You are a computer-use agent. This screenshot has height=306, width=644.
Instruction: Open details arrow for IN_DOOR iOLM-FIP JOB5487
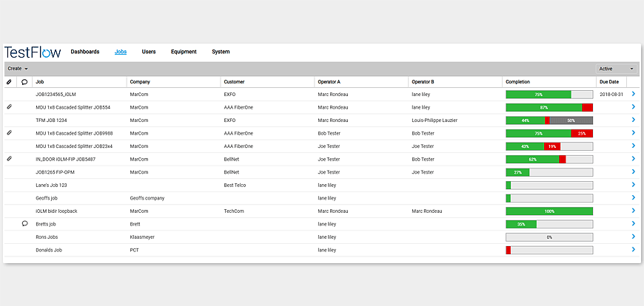(634, 159)
